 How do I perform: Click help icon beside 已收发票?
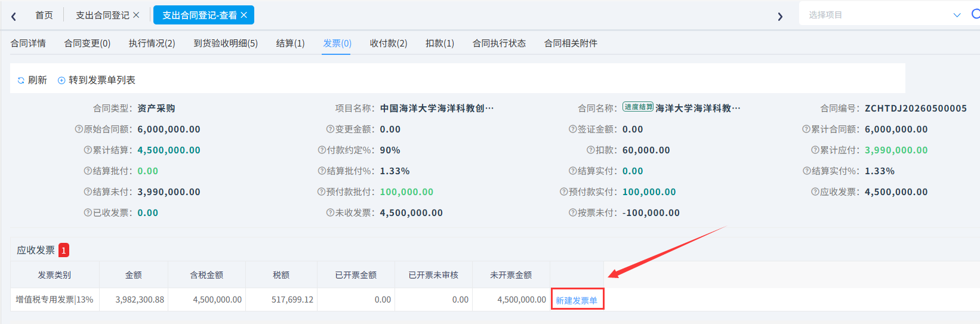pos(88,212)
